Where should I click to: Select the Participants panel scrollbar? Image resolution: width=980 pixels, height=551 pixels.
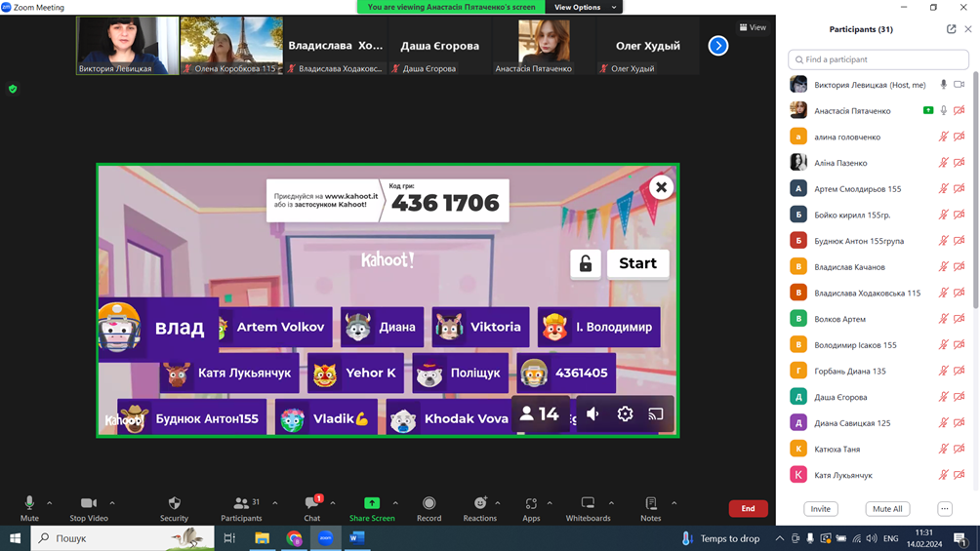click(x=976, y=190)
